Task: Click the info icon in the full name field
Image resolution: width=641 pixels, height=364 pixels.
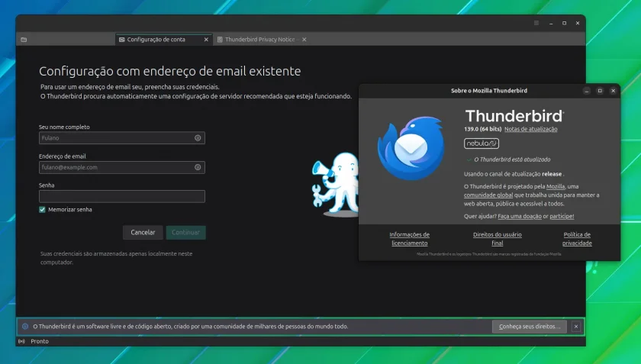Action: pos(198,138)
